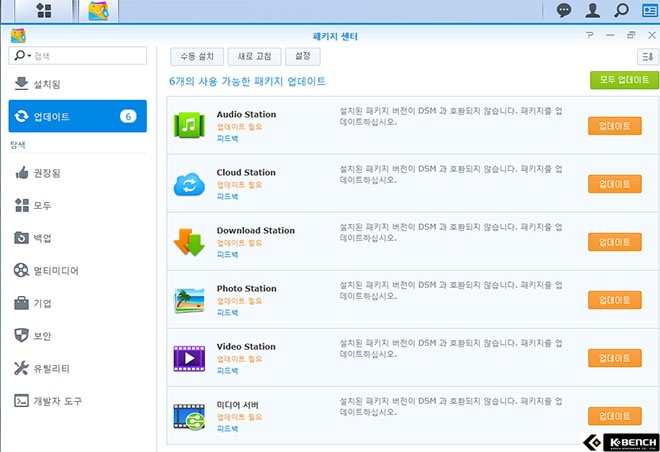Click the Download Station package name
The width and height of the screenshot is (660, 452).
tap(256, 230)
